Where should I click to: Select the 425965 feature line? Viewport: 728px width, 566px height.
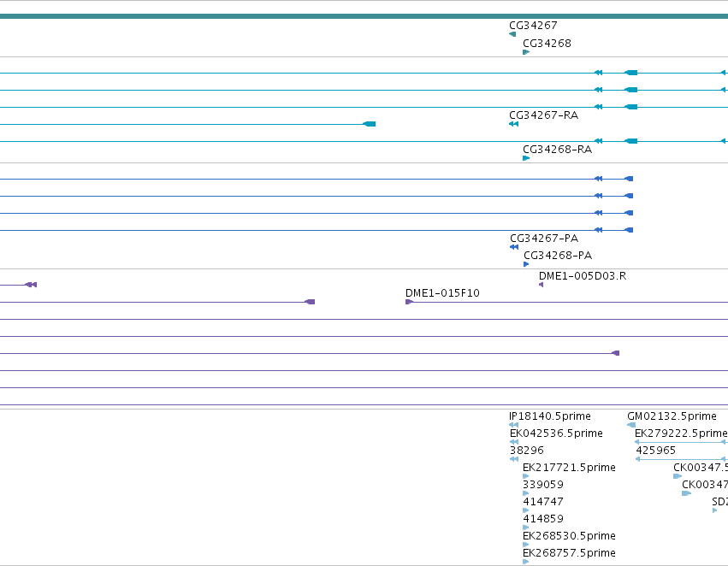[x=682, y=459]
